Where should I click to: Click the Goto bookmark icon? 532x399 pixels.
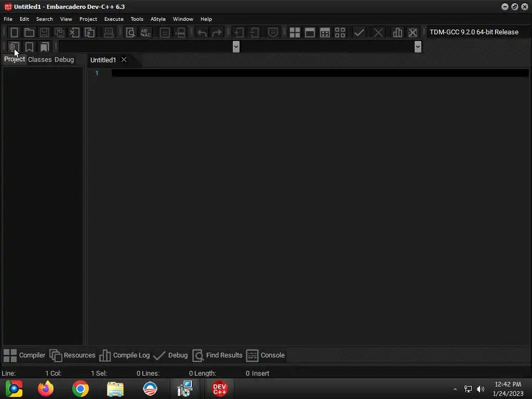[x=45, y=47]
